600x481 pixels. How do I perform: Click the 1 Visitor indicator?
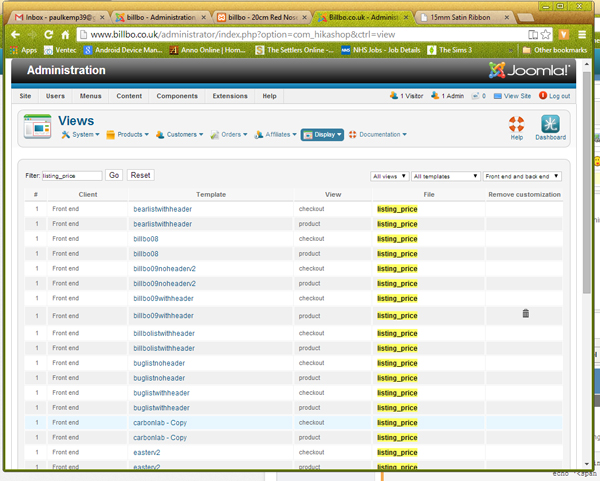click(406, 96)
